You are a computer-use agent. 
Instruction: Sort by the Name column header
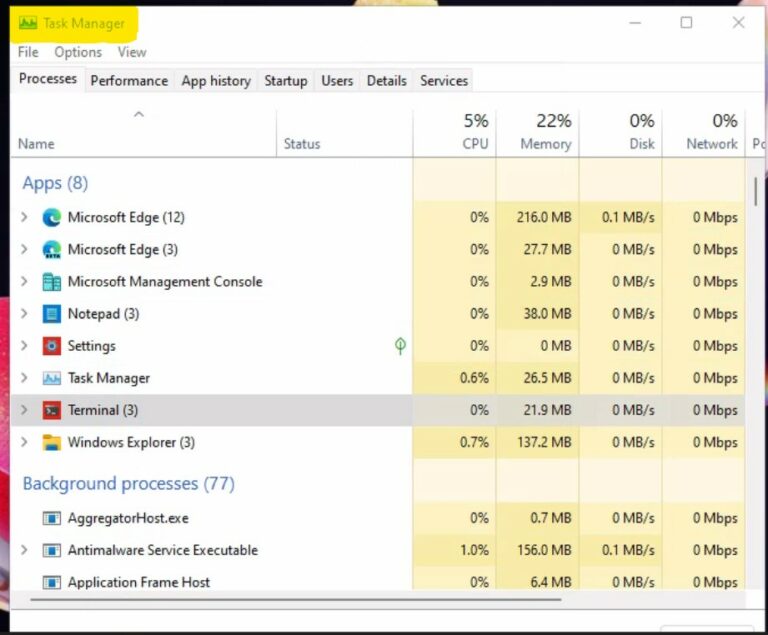tap(143, 133)
